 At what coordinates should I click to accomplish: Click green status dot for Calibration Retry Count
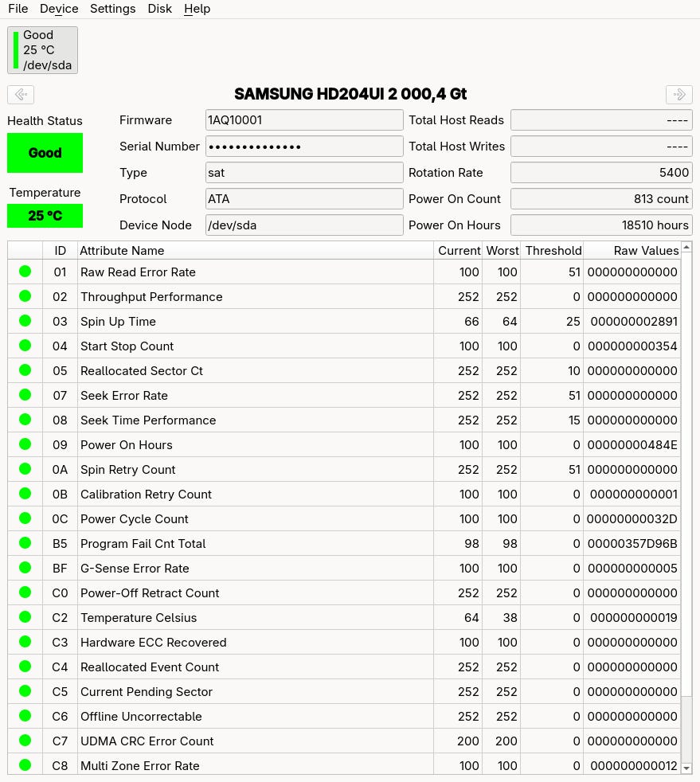[25, 494]
